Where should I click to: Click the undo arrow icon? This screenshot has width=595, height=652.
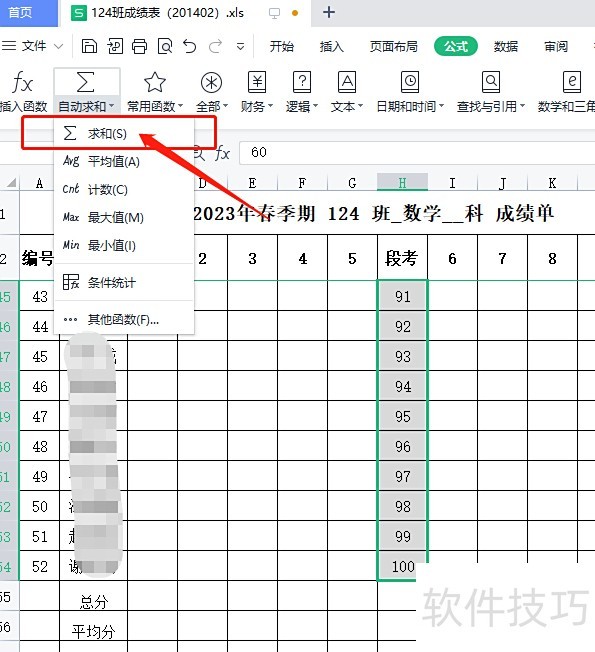(x=190, y=46)
